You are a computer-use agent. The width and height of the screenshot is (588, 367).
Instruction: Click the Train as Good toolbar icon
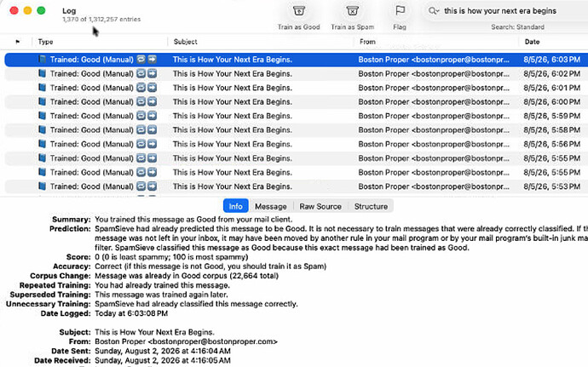point(298,11)
